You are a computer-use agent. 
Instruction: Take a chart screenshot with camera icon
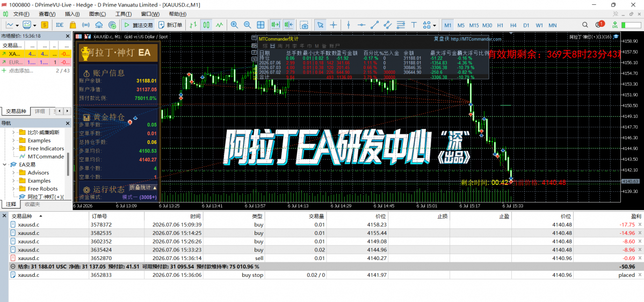coord(304,25)
